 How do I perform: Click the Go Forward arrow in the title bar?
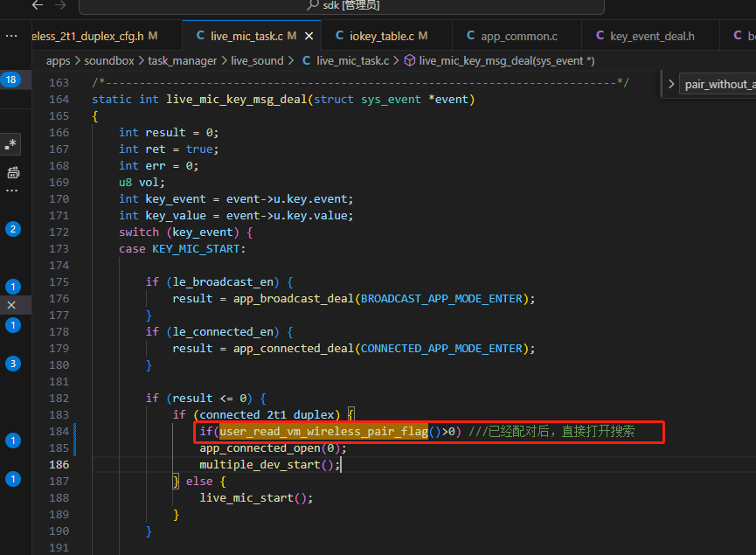click(x=60, y=5)
